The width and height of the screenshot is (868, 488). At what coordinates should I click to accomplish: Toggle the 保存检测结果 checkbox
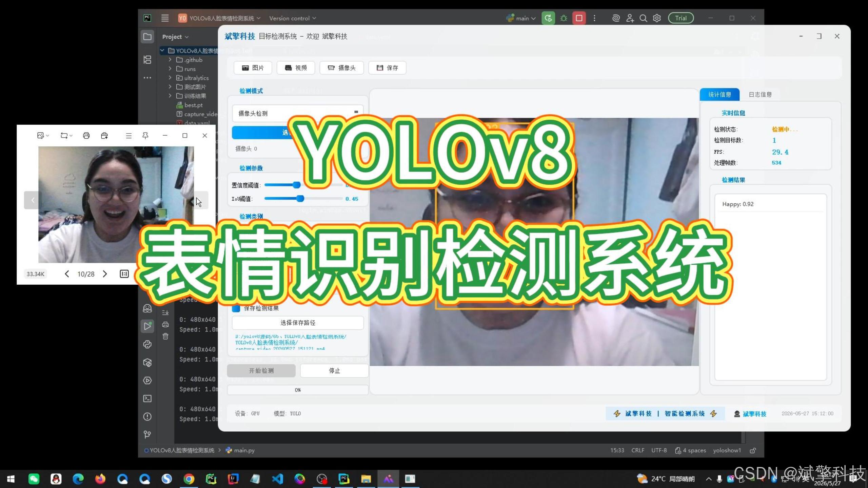point(236,308)
